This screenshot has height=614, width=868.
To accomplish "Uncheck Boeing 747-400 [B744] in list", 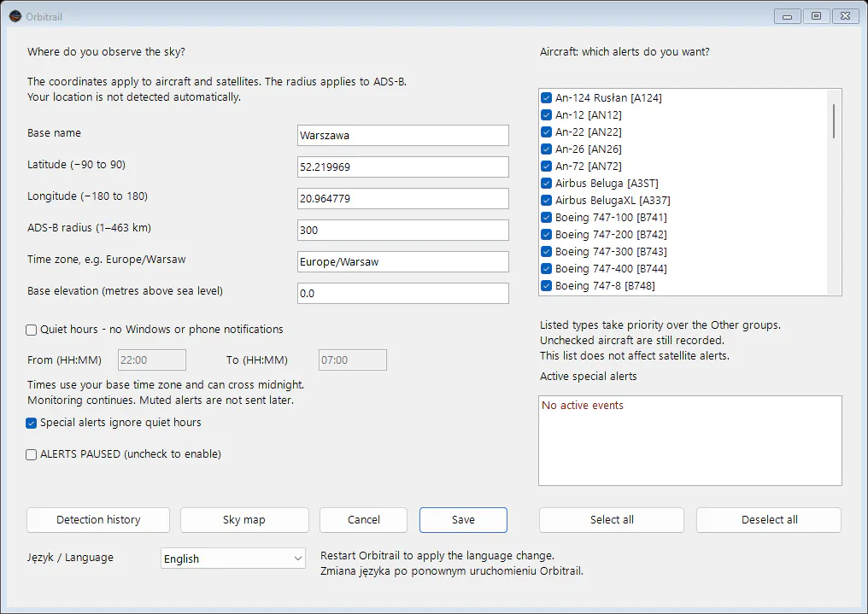I will pyautogui.click(x=547, y=269).
